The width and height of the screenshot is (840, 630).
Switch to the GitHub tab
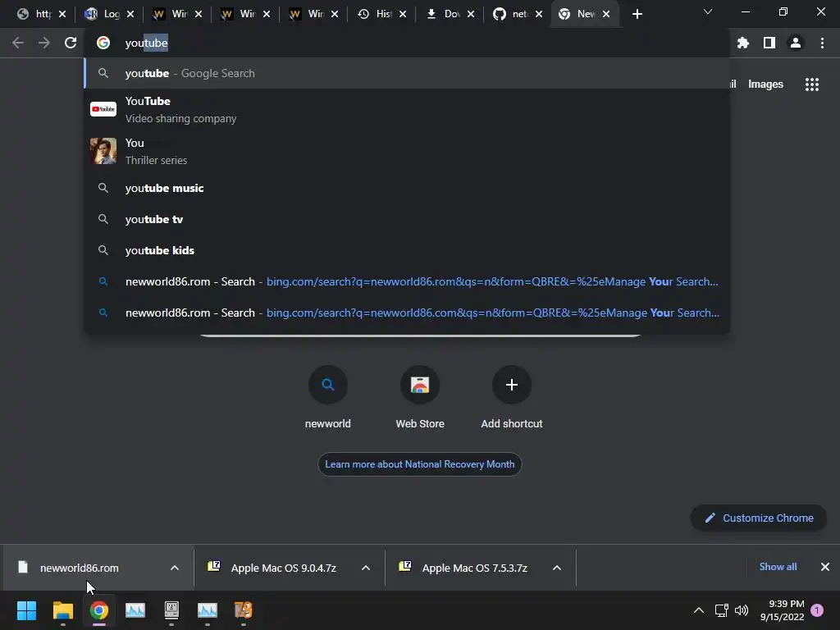click(512, 14)
